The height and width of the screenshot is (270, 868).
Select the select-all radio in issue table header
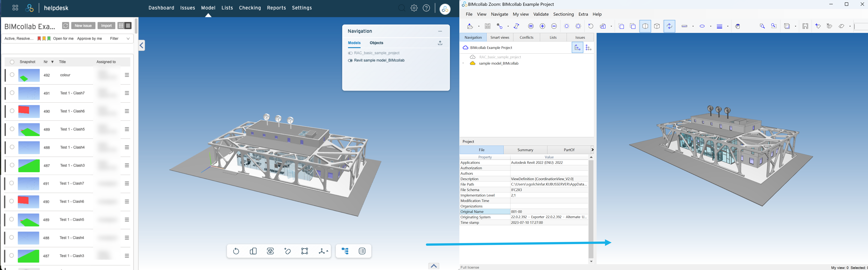point(12,62)
